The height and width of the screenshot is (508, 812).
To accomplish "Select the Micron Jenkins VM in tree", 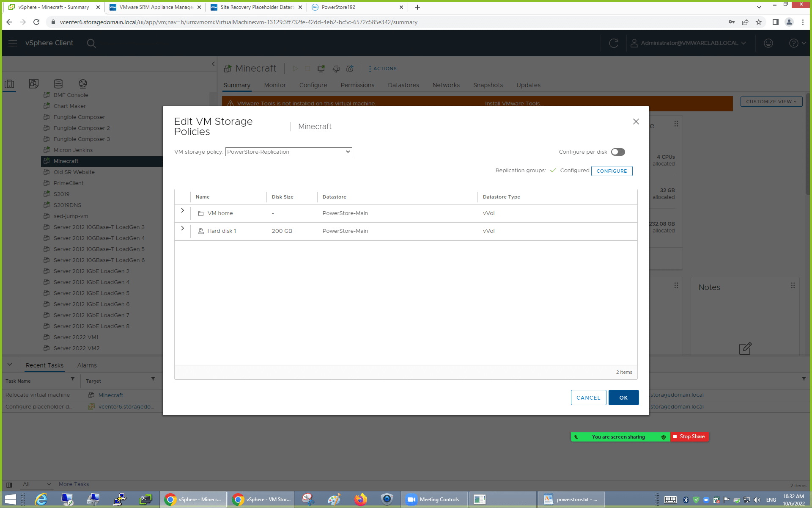I will [73, 150].
